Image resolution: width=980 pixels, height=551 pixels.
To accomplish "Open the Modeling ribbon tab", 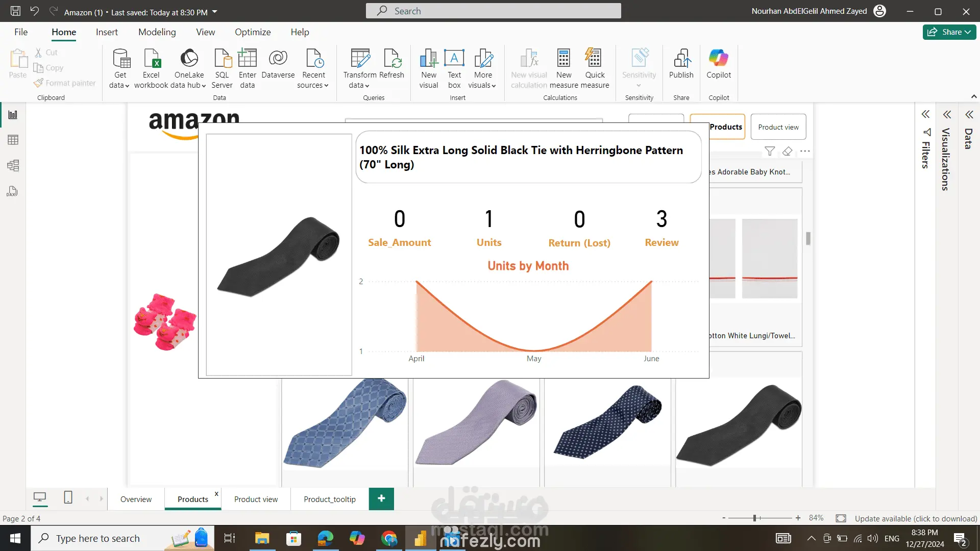I will pos(157,32).
